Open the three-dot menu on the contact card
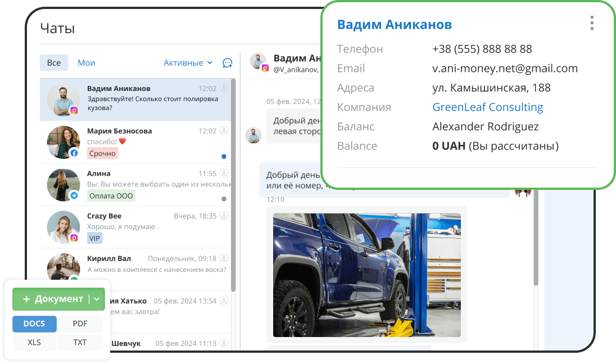The height and width of the screenshot is (364, 616). coord(591,23)
